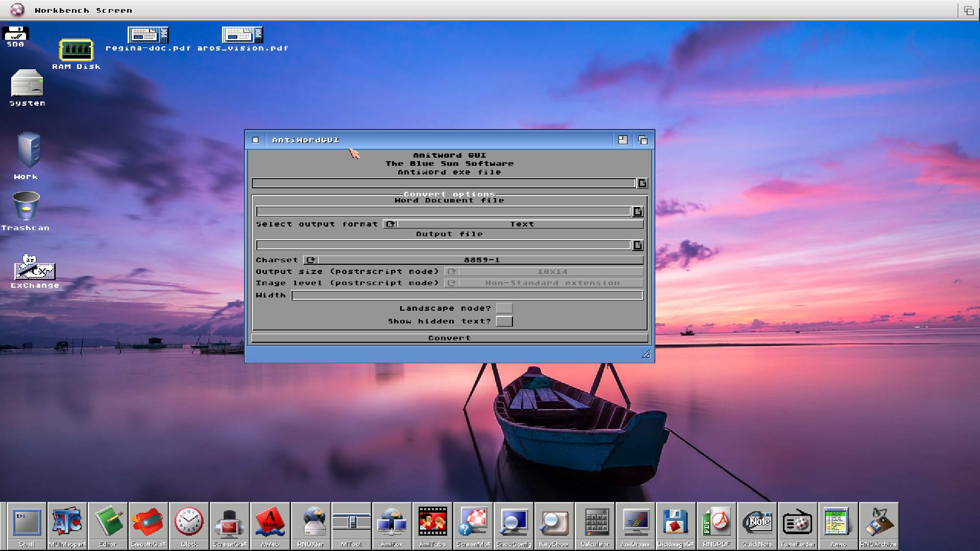Viewport: 980px width, 551px height.
Task: Enable Landscape mode checkbox
Action: click(504, 308)
